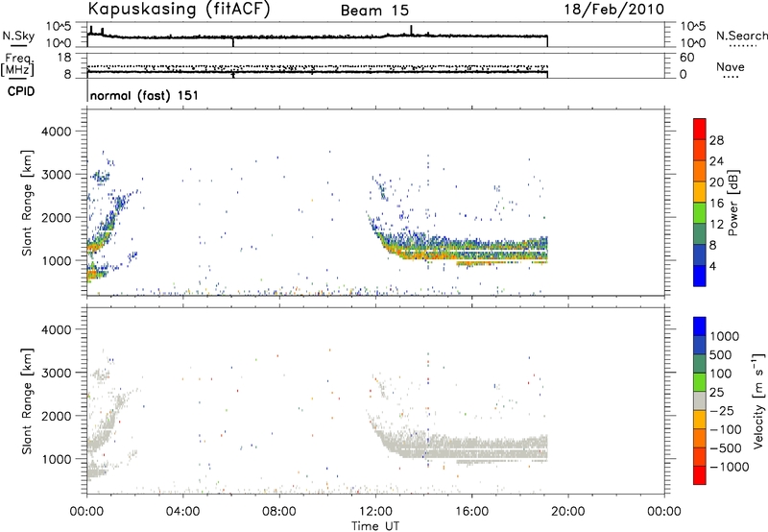768x532 pixels.
Task: Click the "24" label on power colorbar
Action: pyautogui.click(x=716, y=161)
